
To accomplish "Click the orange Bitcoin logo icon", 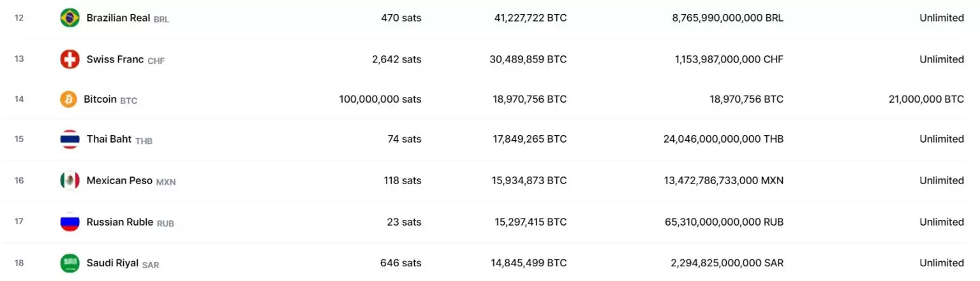I will (x=68, y=99).
